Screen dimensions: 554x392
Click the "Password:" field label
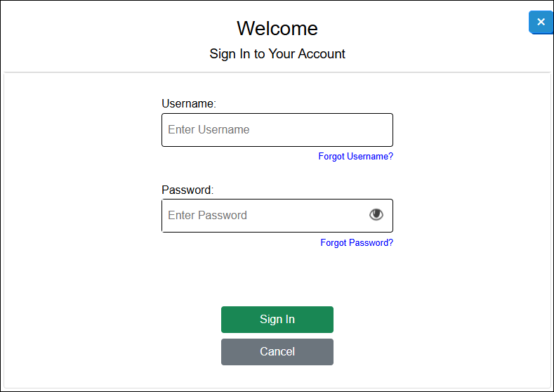click(x=187, y=190)
